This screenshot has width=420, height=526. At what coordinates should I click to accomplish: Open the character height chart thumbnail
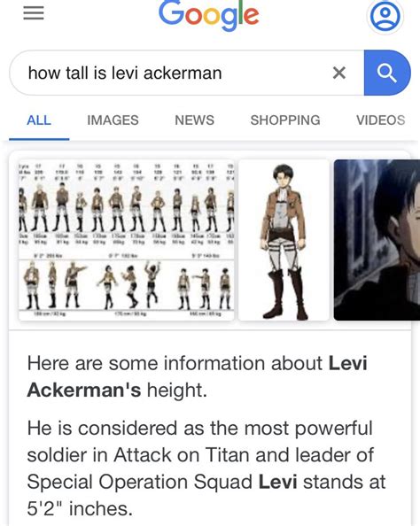point(126,240)
